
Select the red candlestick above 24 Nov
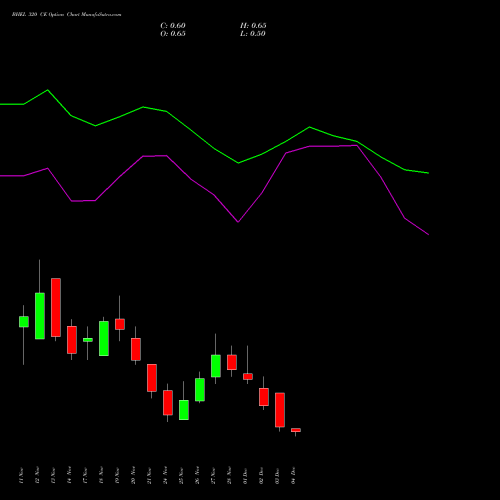pyautogui.click(x=168, y=403)
